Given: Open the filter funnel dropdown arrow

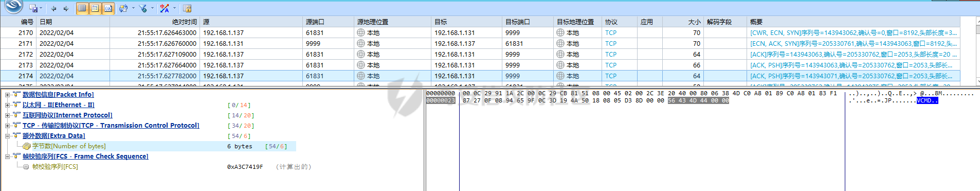Looking at the screenshot, I should (x=152, y=8).
